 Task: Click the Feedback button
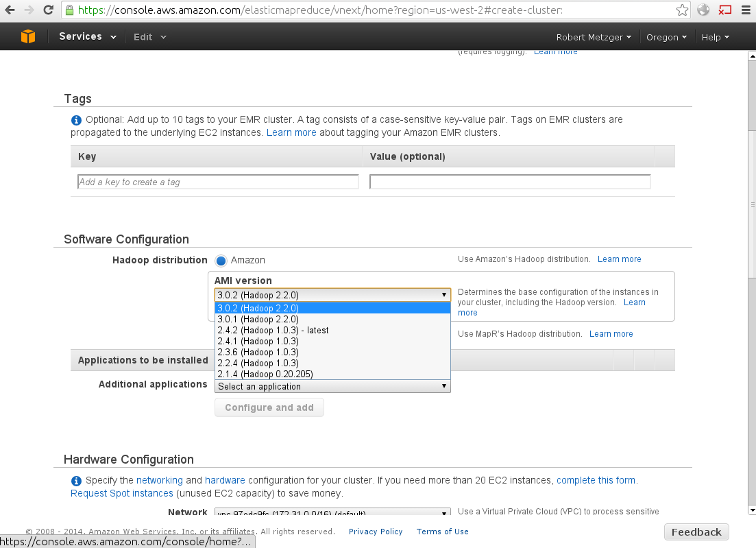click(x=696, y=532)
